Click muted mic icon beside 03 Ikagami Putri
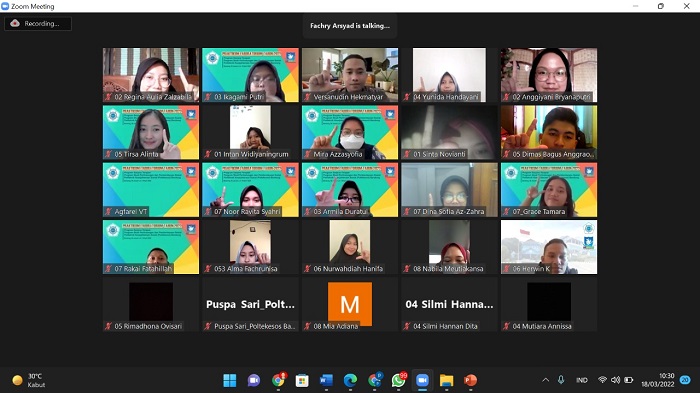700x393 pixels. 208,97
